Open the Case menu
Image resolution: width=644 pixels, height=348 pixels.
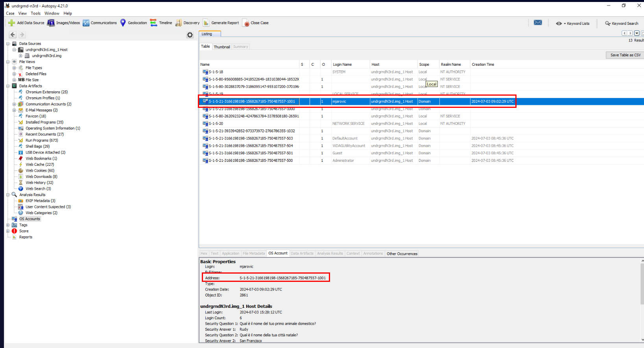[x=10, y=13]
